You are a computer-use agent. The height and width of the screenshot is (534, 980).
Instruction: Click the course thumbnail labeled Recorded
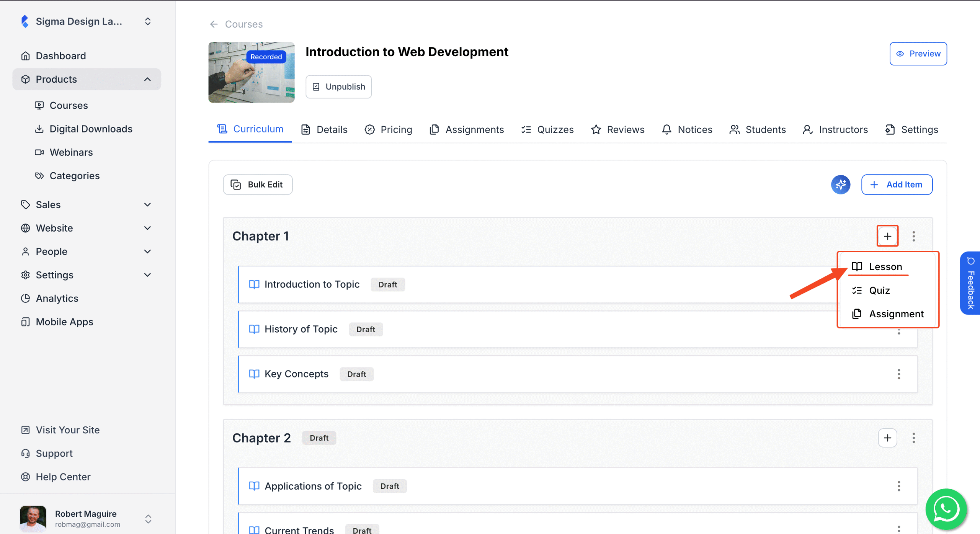[251, 72]
